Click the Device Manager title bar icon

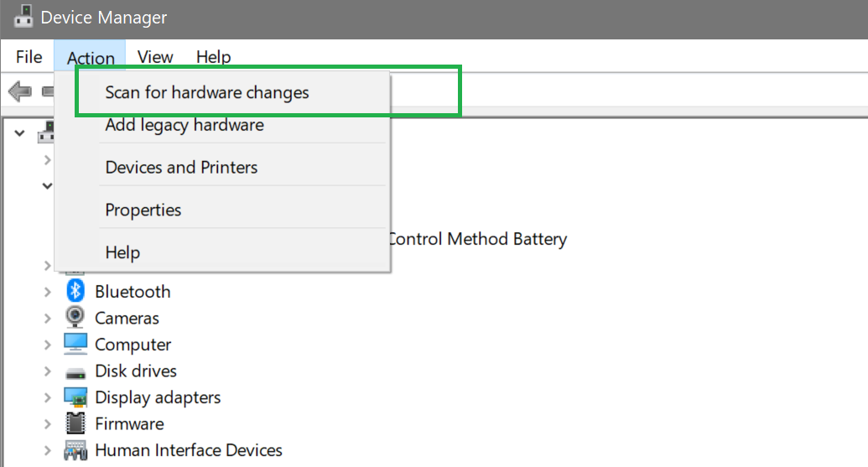click(23, 17)
